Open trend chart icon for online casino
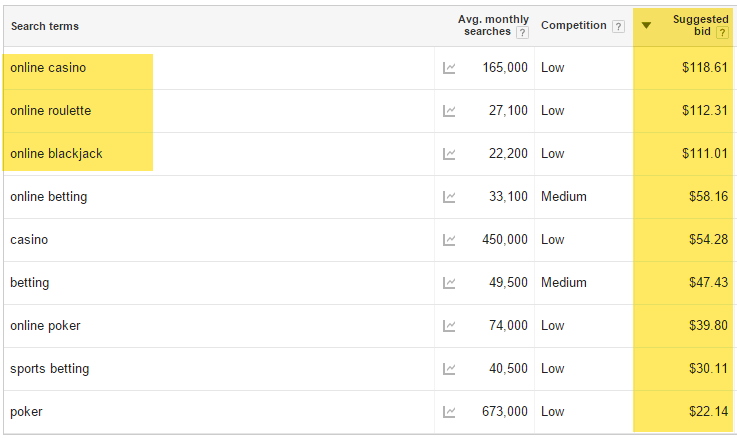Screen dimensions: 737x438 pos(449,68)
